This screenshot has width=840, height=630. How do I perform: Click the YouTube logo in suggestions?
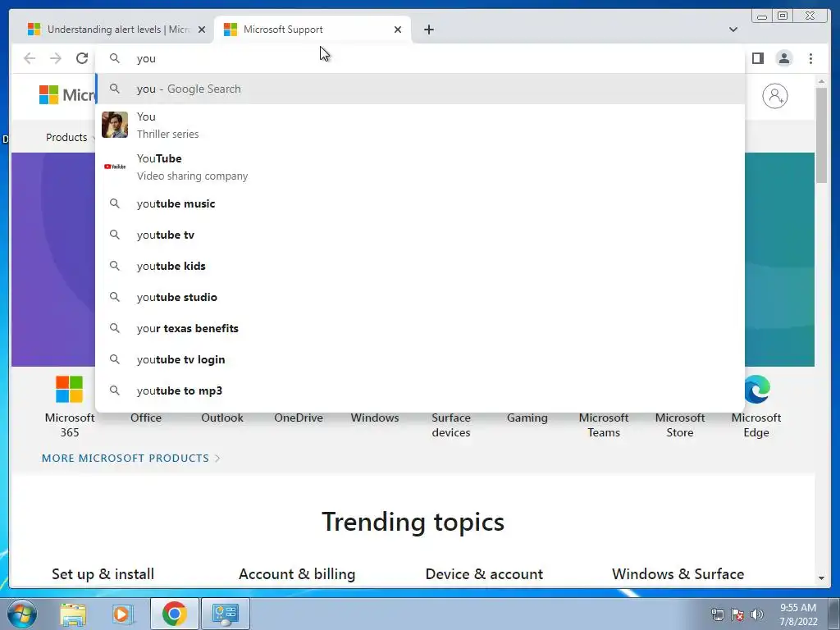click(x=115, y=167)
